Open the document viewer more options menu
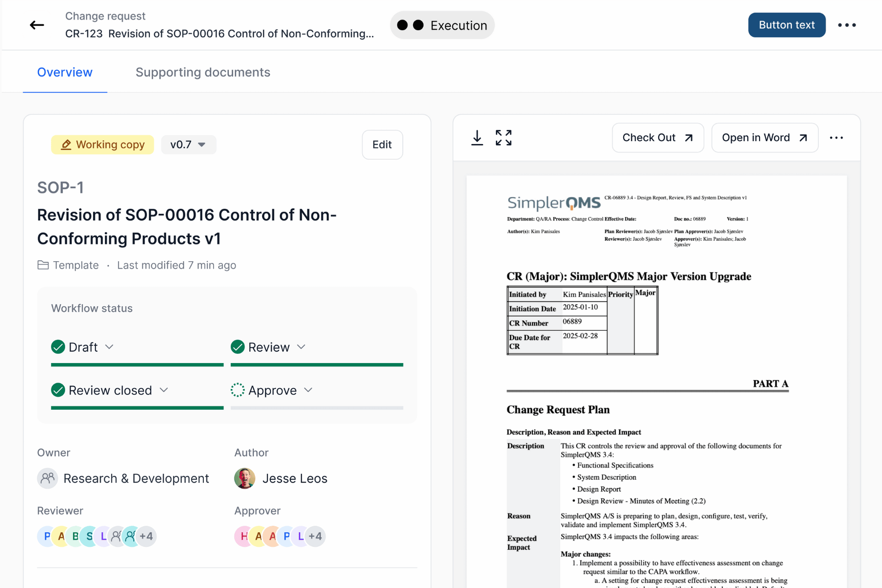The height and width of the screenshot is (588, 882). (x=836, y=138)
